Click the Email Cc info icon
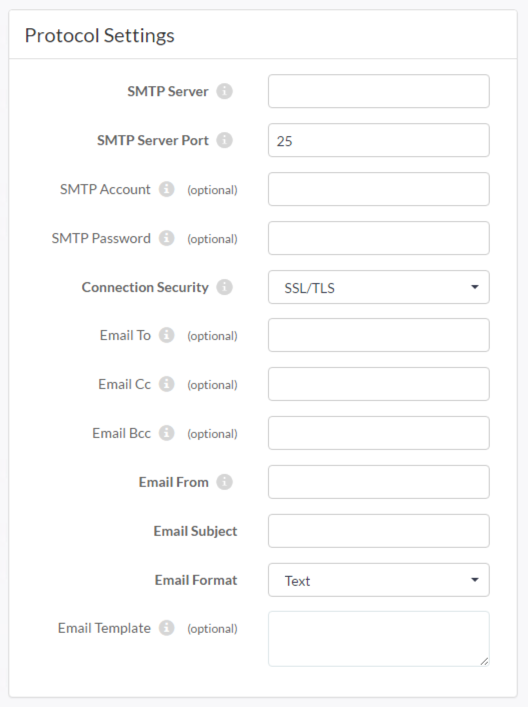This screenshot has width=528, height=707. click(166, 384)
